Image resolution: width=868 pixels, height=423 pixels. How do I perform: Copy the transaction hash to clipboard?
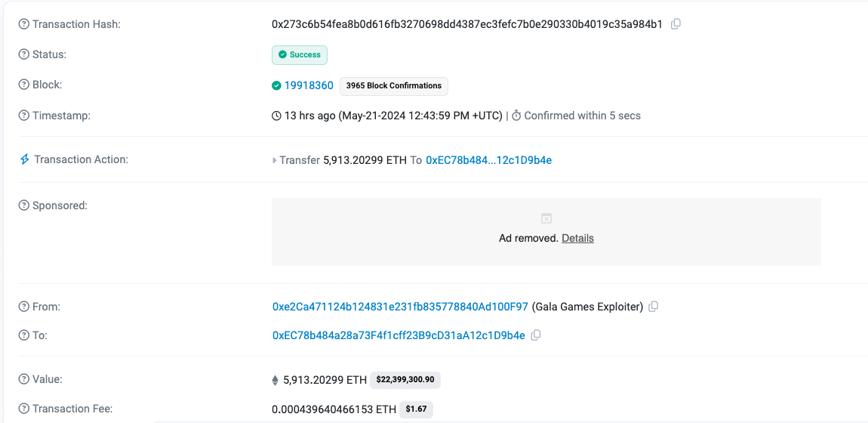click(676, 24)
